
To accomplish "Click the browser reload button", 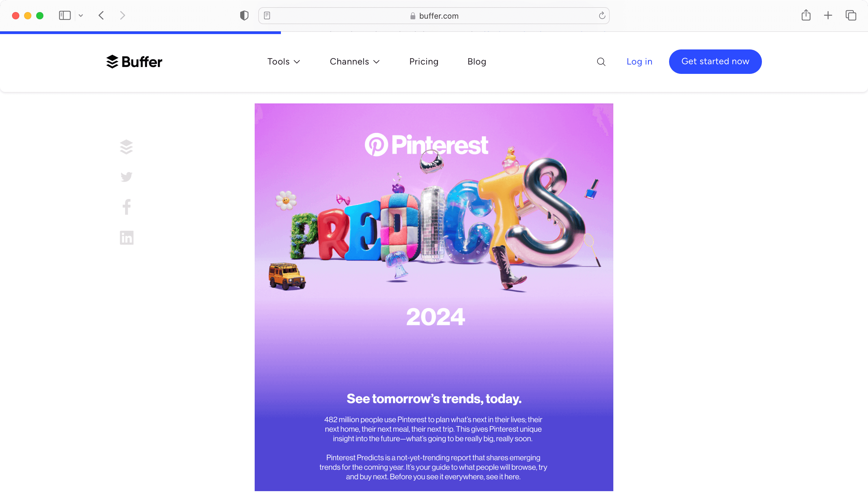I will click(602, 16).
